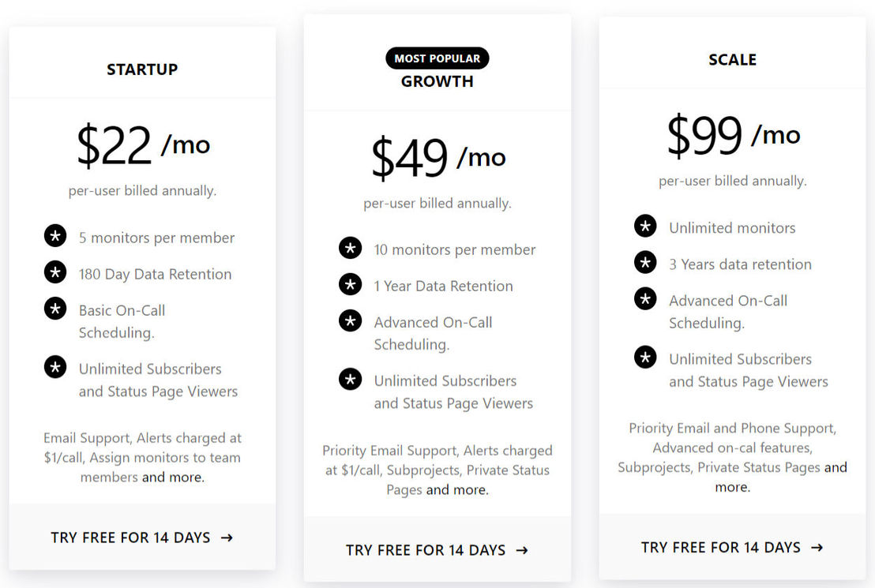Click arrow icon in Growth plan trial button
The height and width of the screenshot is (588, 875).
[x=522, y=551]
